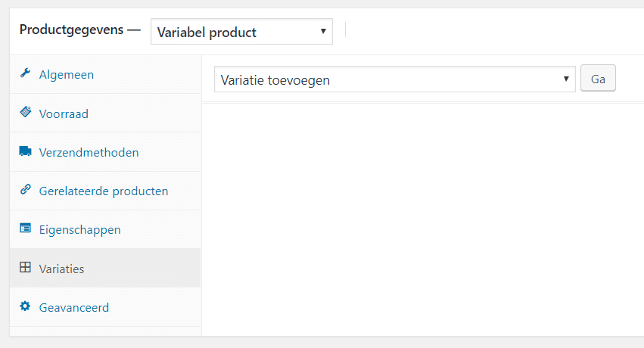This screenshot has height=348, width=644.
Task: Select the Gerelateerde producten tab
Action: click(x=104, y=191)
